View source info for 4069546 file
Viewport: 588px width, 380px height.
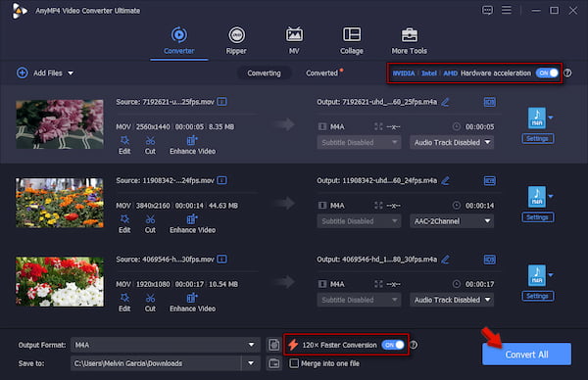tap(222, 260)
